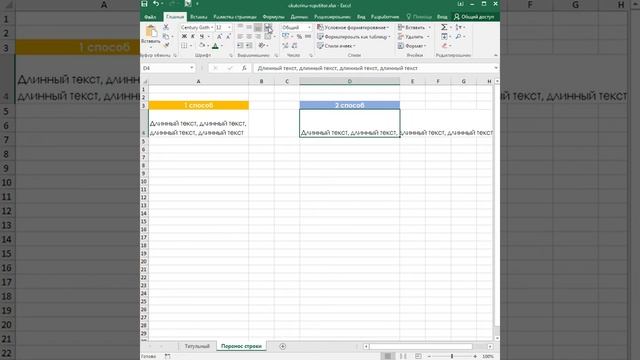Open the Файл menu tab
Screen dimensions: 640x360
click(150, 17)
